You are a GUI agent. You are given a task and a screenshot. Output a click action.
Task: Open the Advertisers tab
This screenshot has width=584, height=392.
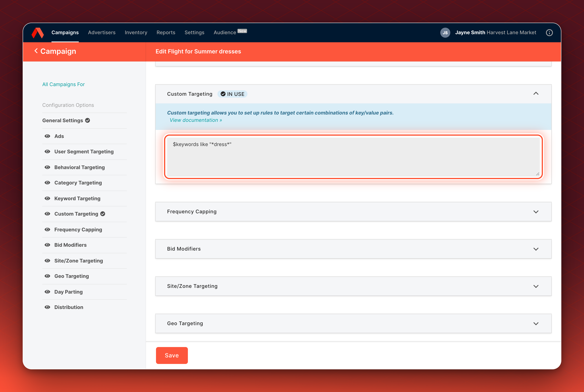(x=102, y=32)
